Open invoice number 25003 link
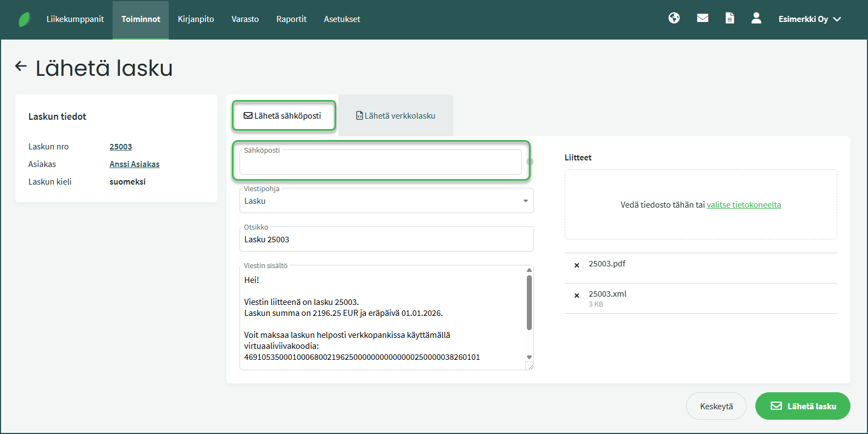This screenshot has width=868, height=434. coord(121,147)
